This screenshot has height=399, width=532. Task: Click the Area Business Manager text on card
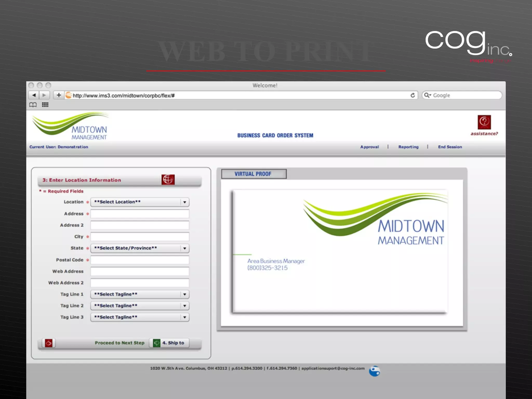point(276,261)
